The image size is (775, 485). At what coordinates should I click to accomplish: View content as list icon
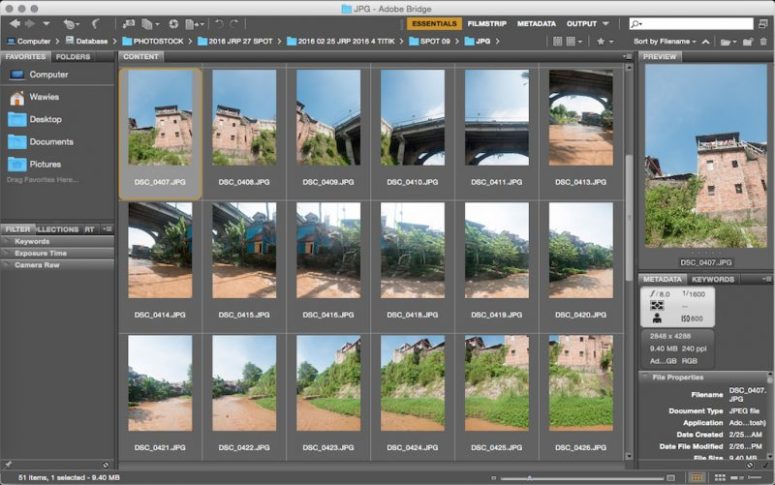(x=755, y=478)
